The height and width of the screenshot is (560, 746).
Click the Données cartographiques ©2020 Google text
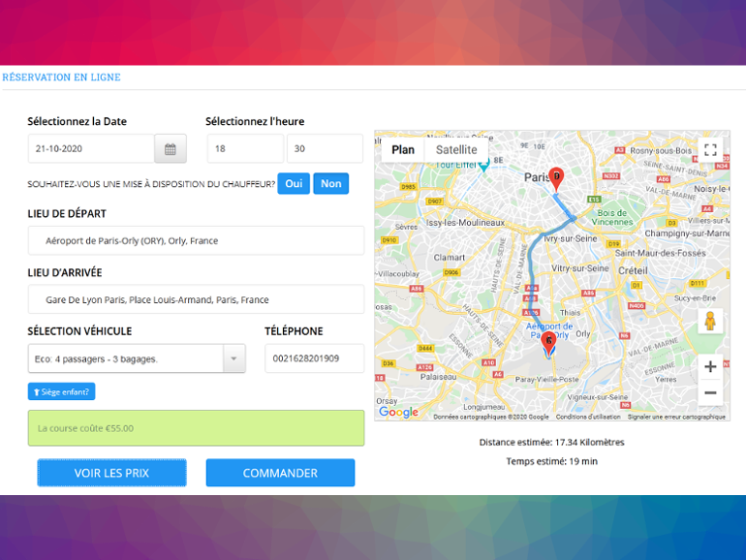click(x=491, y=417)
